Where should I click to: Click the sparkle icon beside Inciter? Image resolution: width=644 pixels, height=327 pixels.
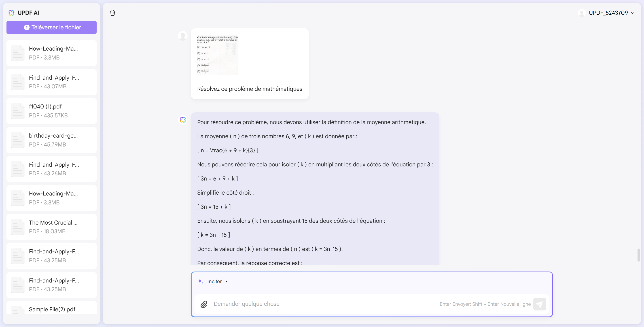pyautogui.click(x=201, y=281)
